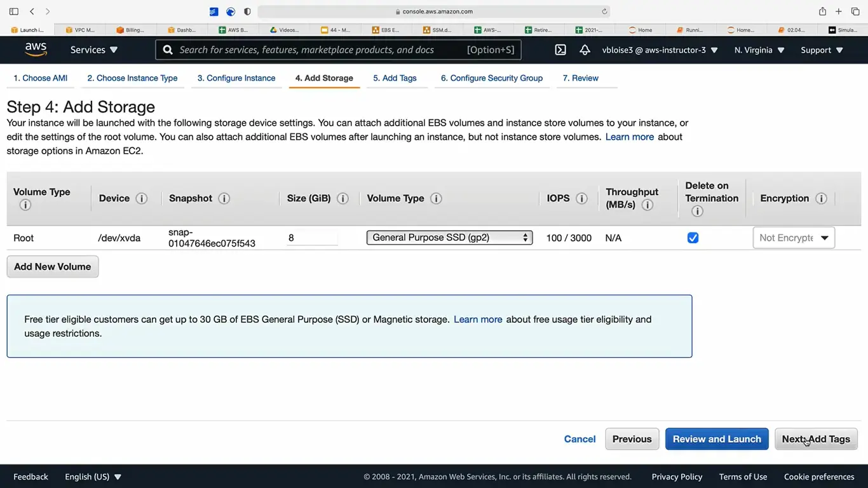This screenshot has height=488, width=868.
Task: Click the info icon under first Volume Type header
Action: (25, 205)
